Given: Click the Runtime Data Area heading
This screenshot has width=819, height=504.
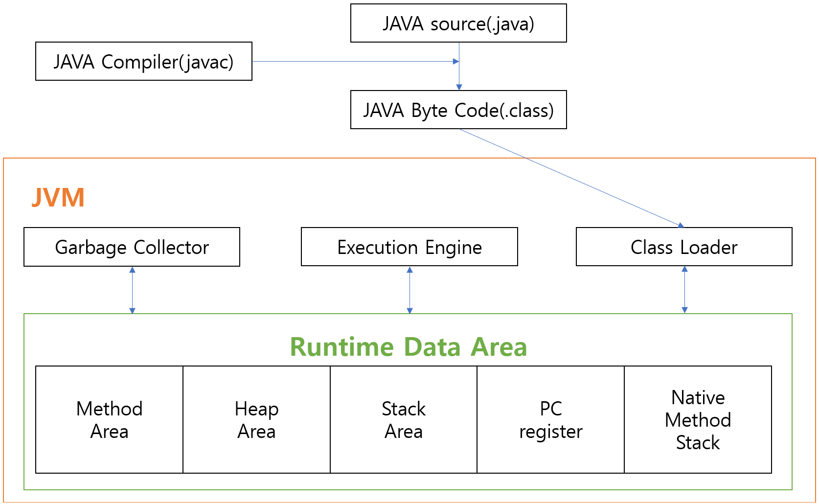Looking at the screenshot, I should [409, 347].
